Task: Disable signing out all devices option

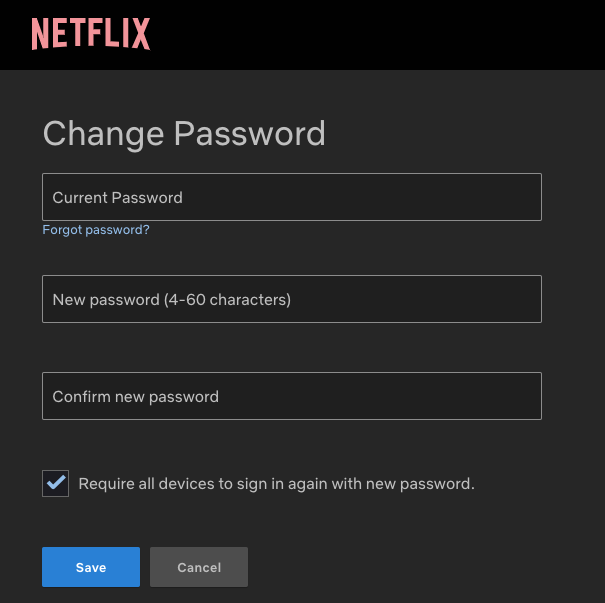Action: click(x=56, y=484)
